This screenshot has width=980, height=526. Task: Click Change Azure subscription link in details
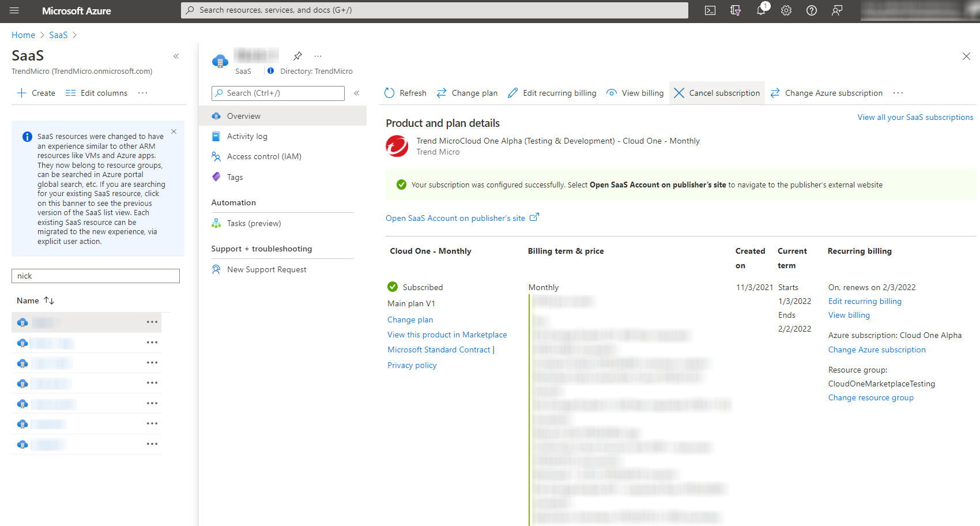[x=877, y=350]
